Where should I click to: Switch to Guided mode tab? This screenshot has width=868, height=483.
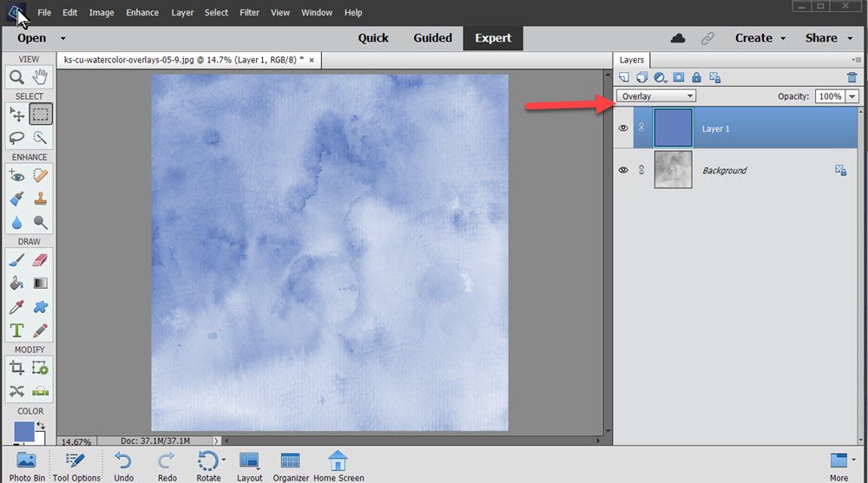click(432, 38)
